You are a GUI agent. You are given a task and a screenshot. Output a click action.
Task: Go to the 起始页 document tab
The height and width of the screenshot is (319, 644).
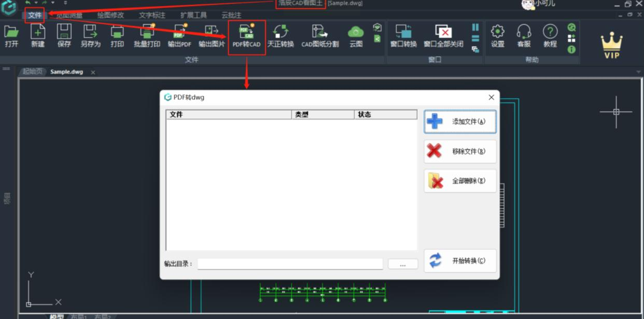(32, 72)
